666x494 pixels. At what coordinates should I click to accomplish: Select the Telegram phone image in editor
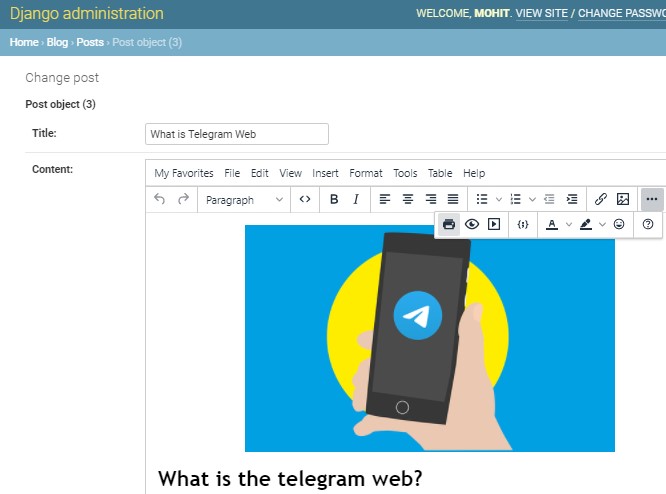[429, 339]
